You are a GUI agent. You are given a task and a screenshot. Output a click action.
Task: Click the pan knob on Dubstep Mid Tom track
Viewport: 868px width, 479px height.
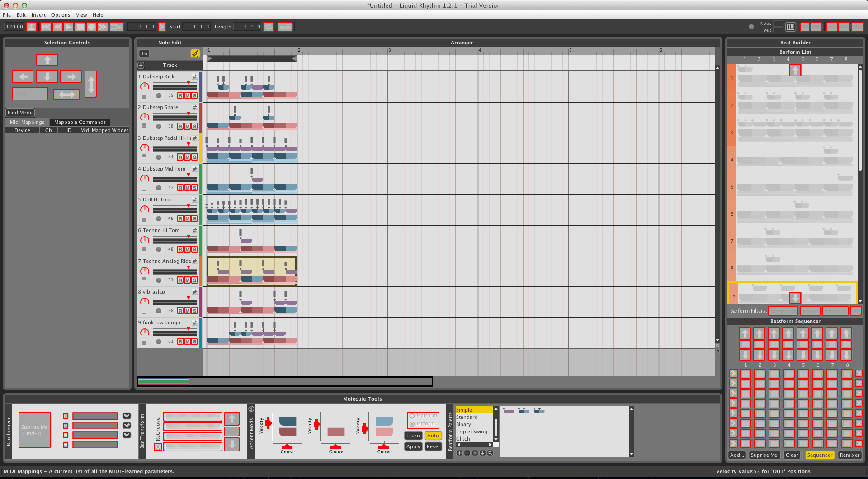pos(145,178)
